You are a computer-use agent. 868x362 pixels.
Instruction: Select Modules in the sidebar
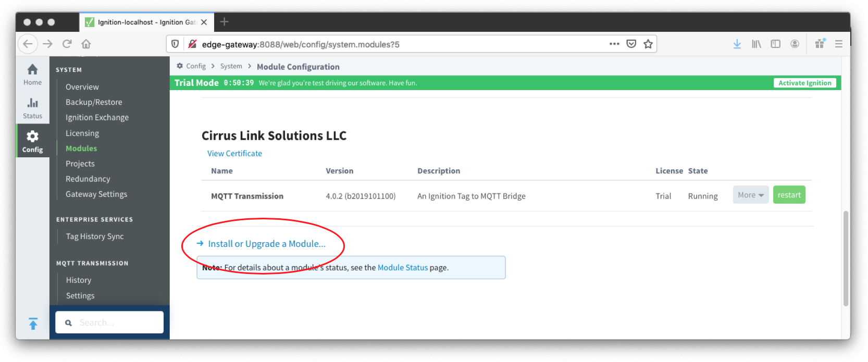tap(81, 148)
